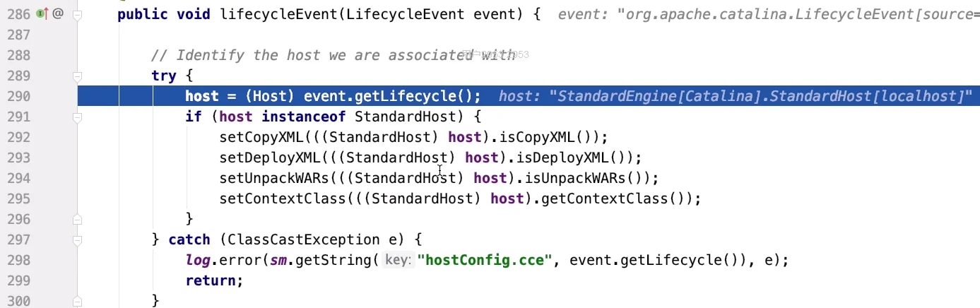The height and width of the screenshot is (308, 980).
Task: Click line number 298 in the gutter
Action: click(x=18, y=260)
